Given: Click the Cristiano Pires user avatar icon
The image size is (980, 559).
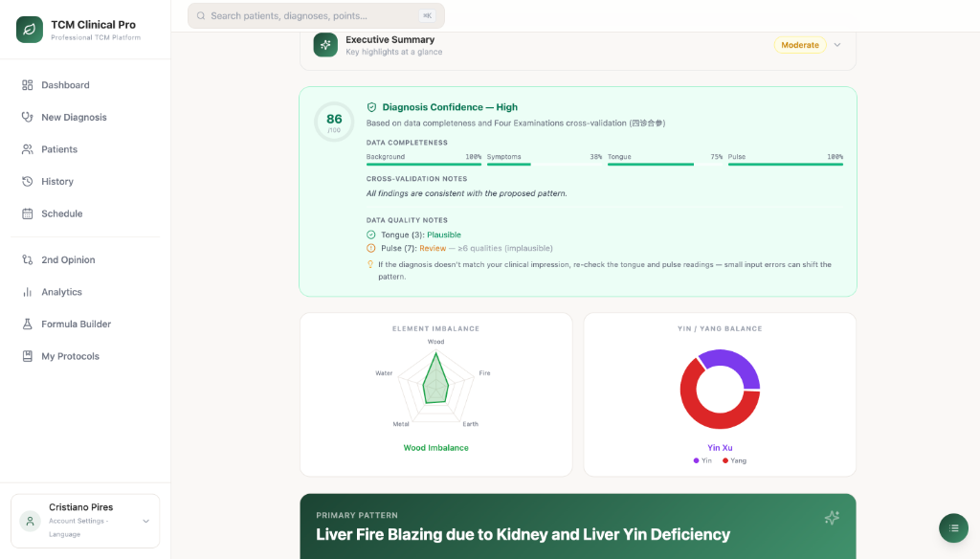Looking at the screenshot, I should tap(30, 521).
